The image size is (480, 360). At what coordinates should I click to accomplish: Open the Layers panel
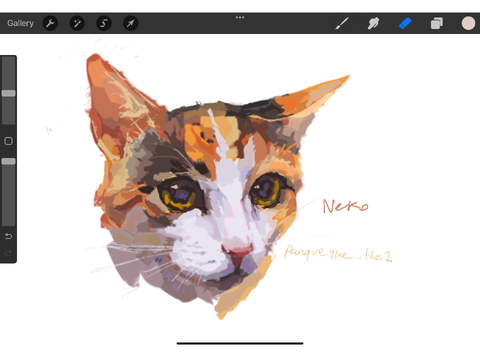[437, 23]
